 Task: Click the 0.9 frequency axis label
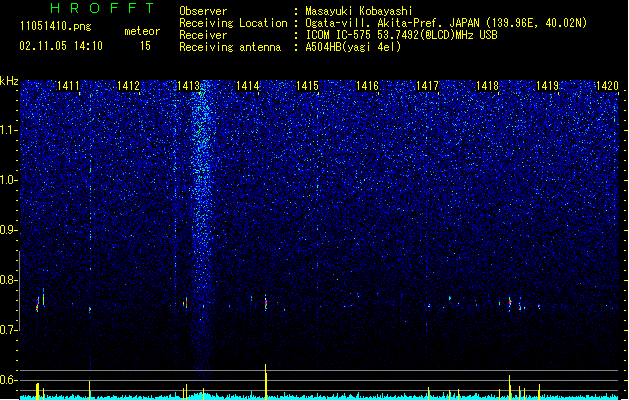[9, 230]
